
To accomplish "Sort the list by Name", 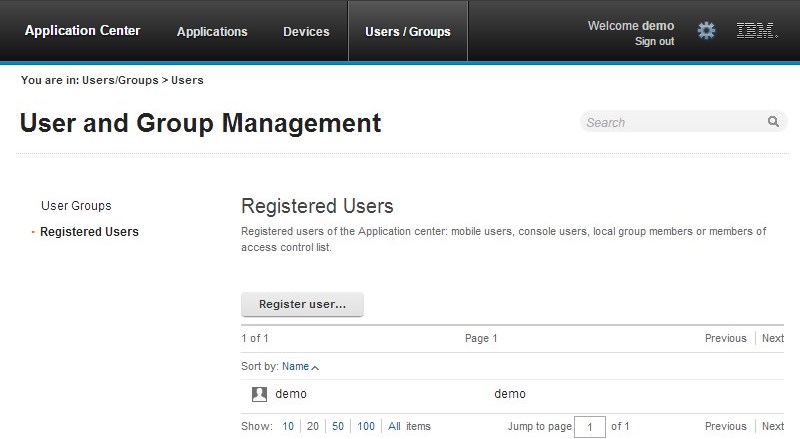I will click(295, 367).
